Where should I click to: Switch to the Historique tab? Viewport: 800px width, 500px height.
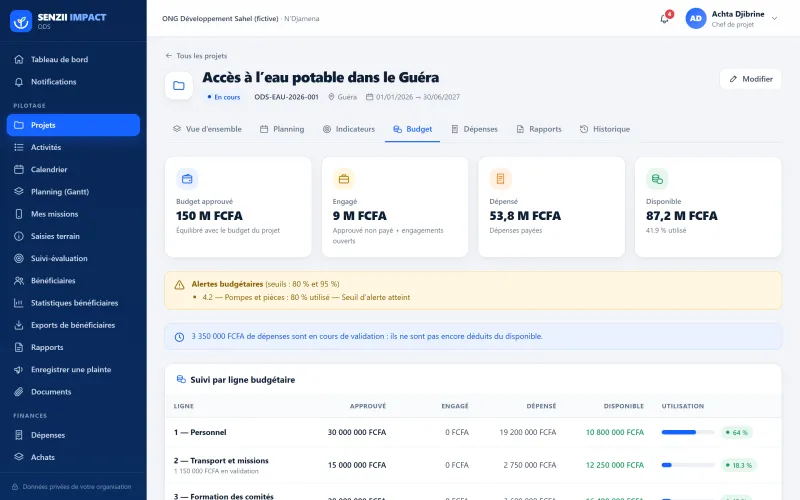(605, 129)
